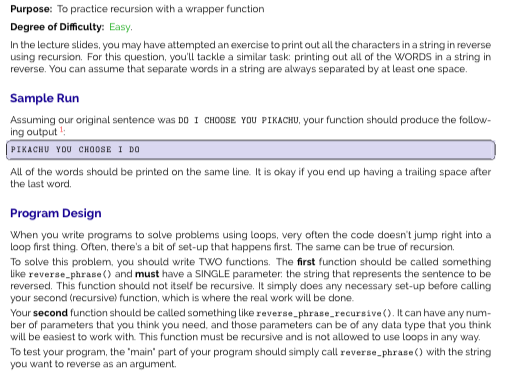Screen dimensions: 508x383
Task: Click the phrase 'wrapper function' in the Purpose line
Action: pos(225,9)
